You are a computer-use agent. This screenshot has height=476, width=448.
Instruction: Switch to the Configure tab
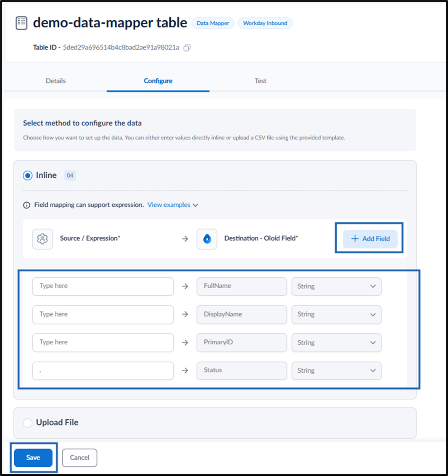click(x=158, y=81)
